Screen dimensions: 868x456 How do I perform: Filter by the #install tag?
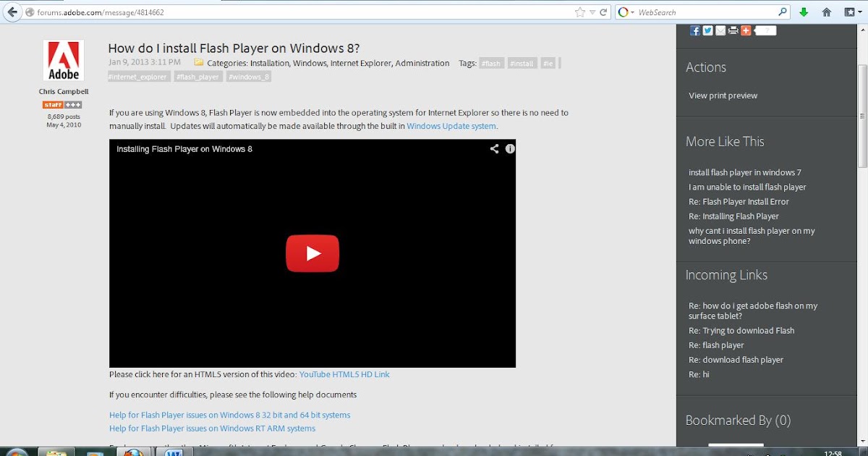tap(522, 64)
